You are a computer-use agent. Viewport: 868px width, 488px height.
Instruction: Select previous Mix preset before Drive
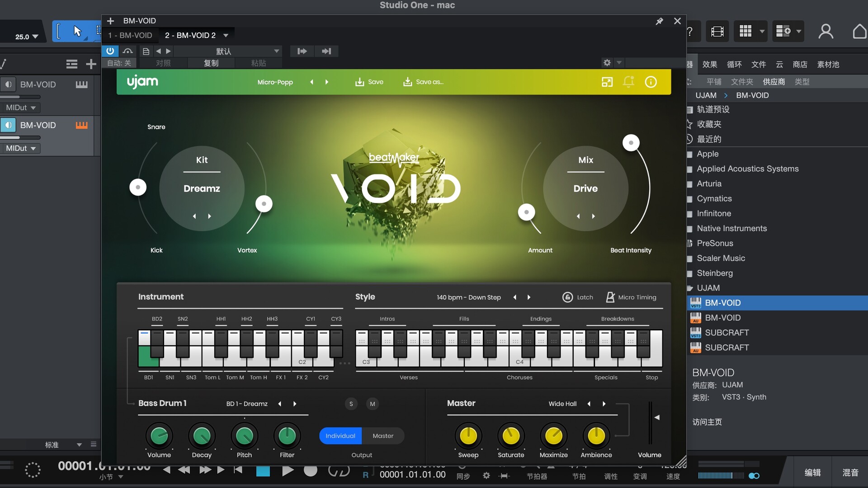[578, 216]
